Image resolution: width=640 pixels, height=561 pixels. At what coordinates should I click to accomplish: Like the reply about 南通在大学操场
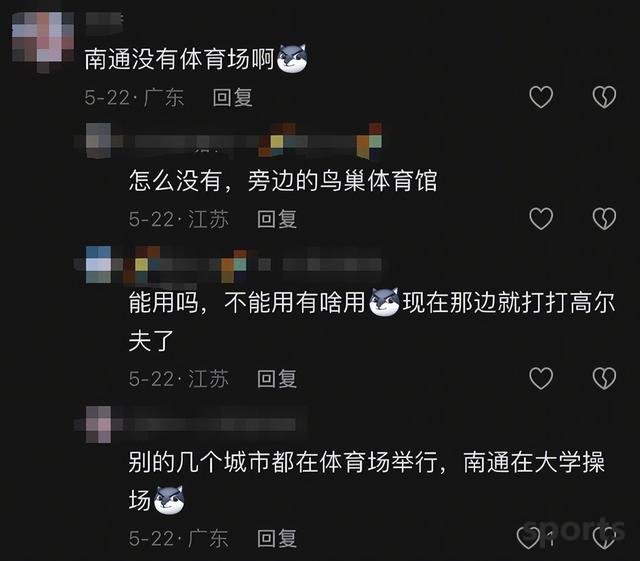(529, 538)
